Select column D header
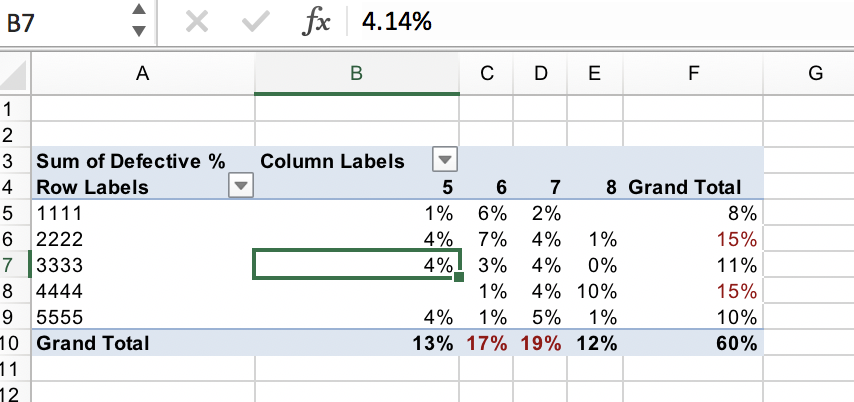 [540, 74]
